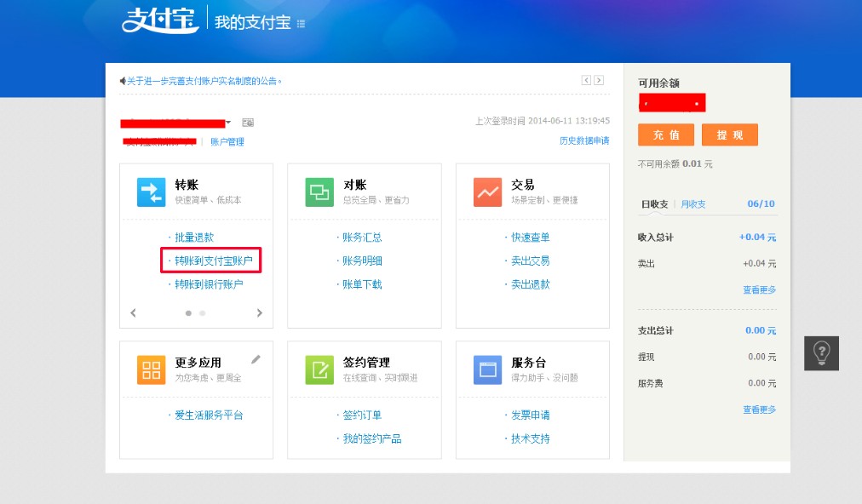
Task: Open 历史数据申请 link
Action: (x=584, y=140)
